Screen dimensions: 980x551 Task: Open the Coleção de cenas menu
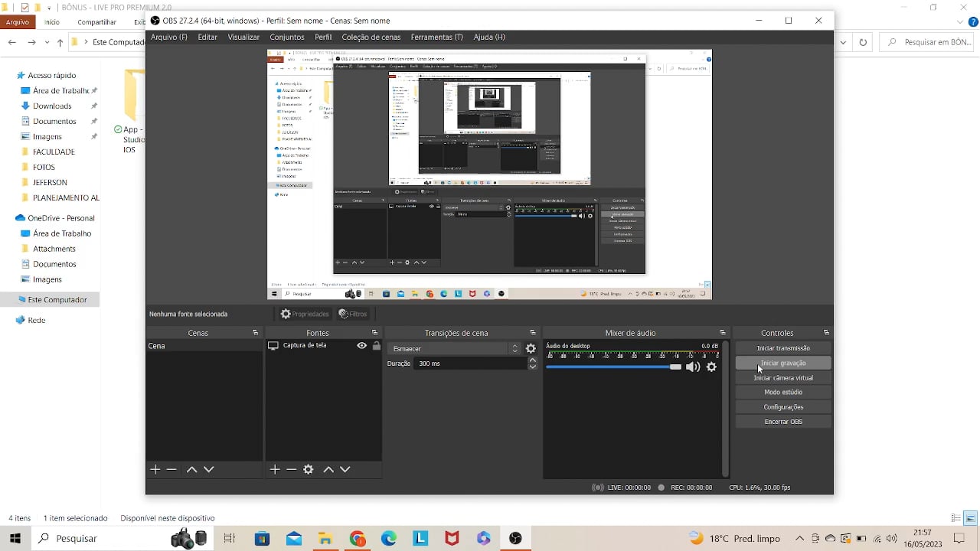coord(371,37)
